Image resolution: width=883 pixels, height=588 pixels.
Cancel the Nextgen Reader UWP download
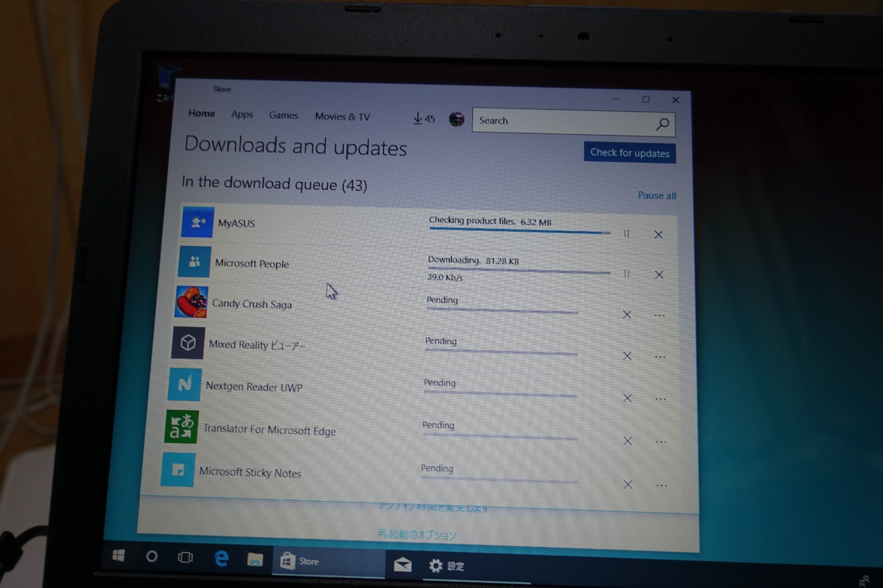click(627, 398)
